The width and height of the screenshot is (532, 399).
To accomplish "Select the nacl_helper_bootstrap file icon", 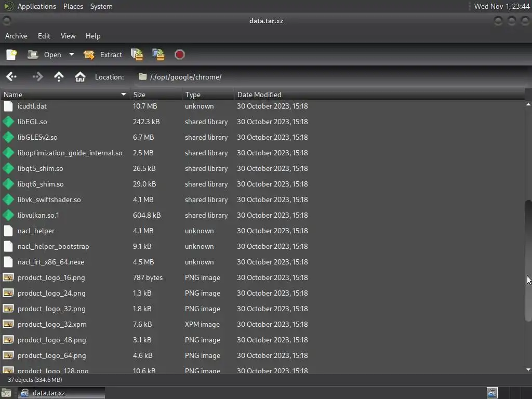I will coord(8,247).
